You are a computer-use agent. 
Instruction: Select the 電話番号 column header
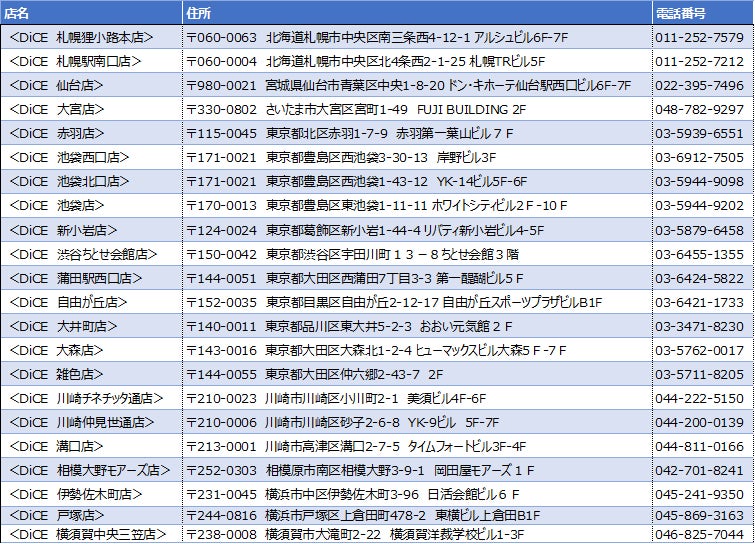pos(703,13)
